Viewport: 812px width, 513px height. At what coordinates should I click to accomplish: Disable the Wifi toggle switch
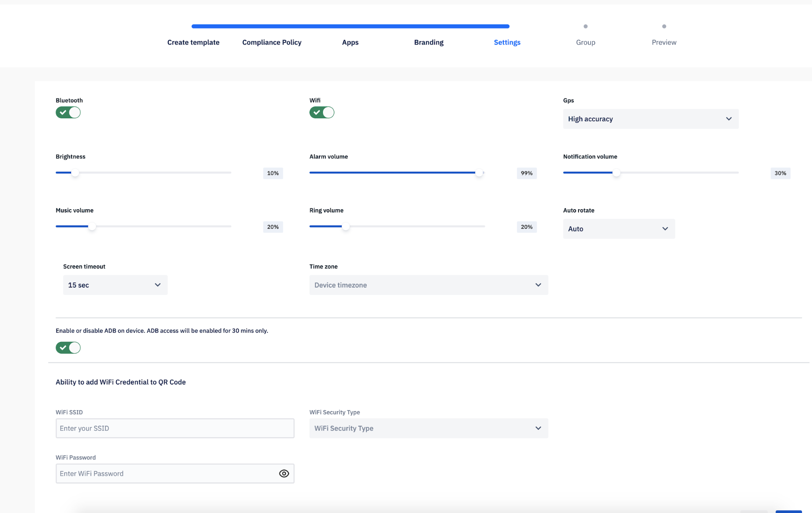pyautogui.click(x=322, y=113)
